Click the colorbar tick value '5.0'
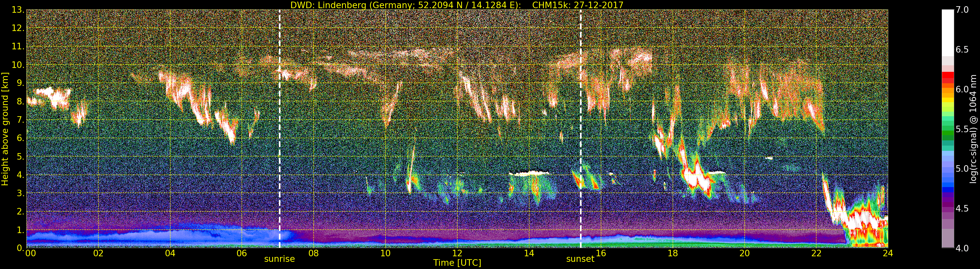 click(x=962, y=168)
